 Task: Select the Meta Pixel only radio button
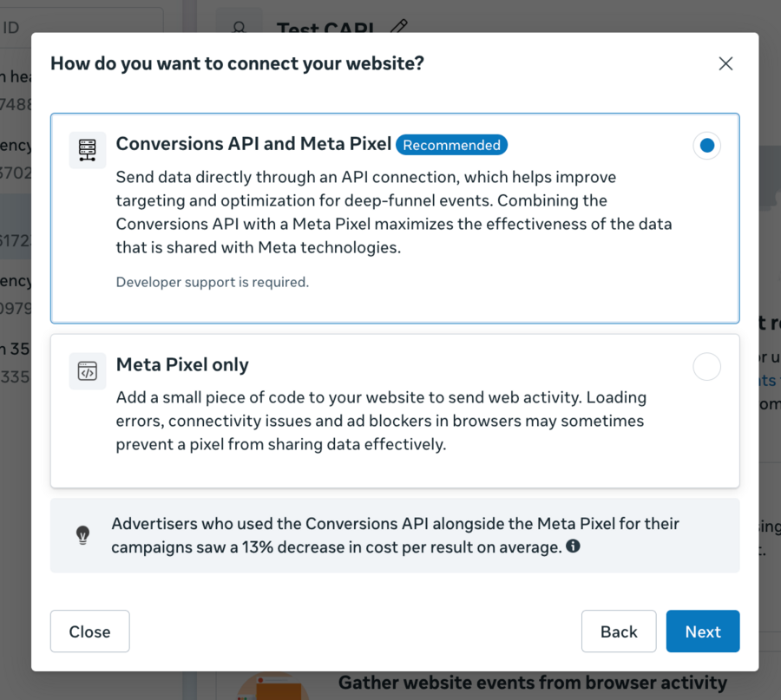pyautogui.click(x=706, y=367)
